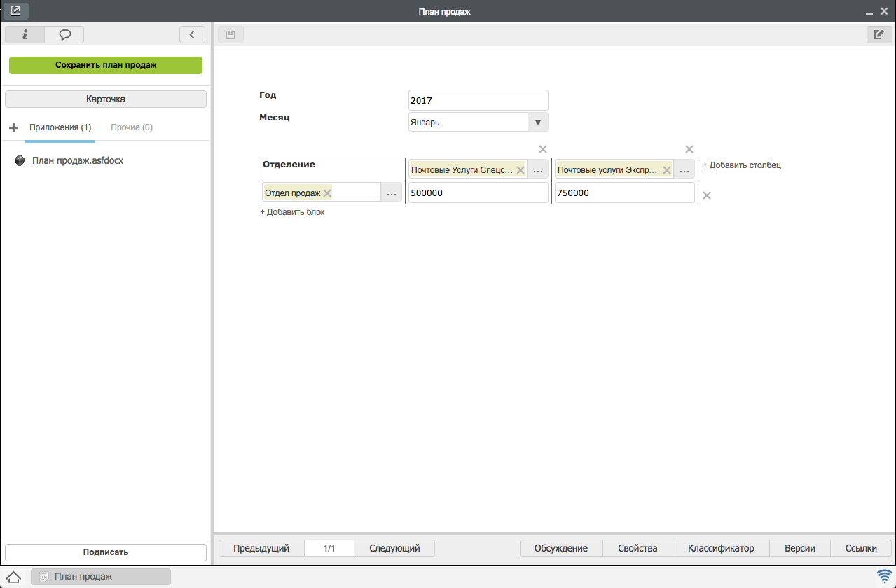Go to Предыдущий document
The width and height of the screenshot is (896, 588).
pos(261,548)
